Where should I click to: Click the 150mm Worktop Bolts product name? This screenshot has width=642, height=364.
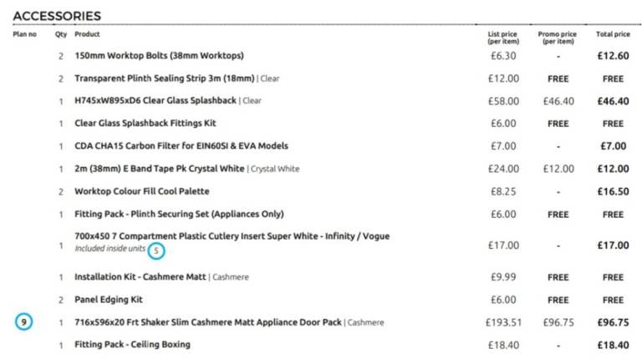[159, 56]
